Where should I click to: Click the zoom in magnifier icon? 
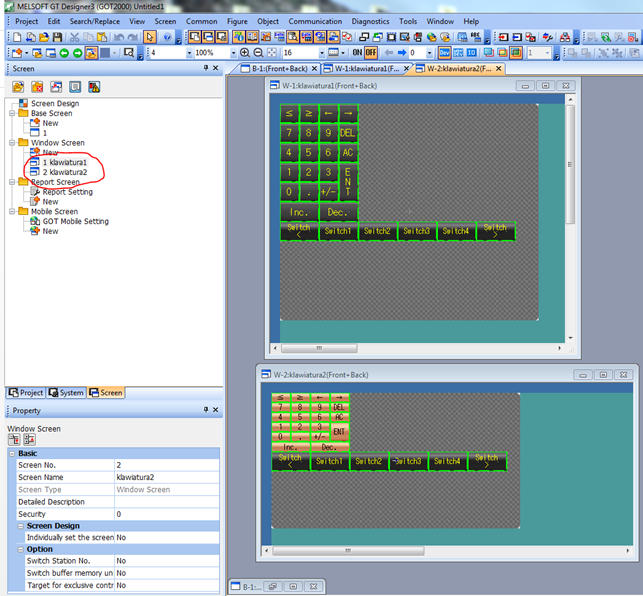click(x=244, y=53)
